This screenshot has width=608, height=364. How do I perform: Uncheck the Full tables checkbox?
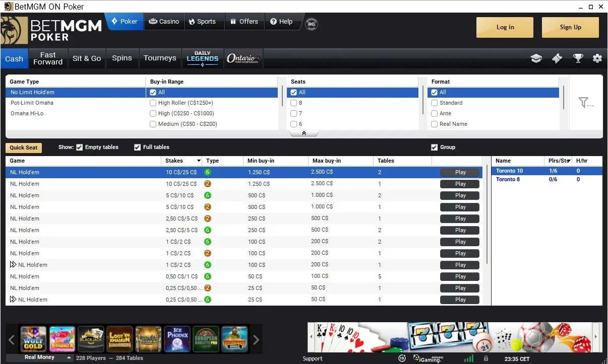pyautogui.click(x=137, y=147)
